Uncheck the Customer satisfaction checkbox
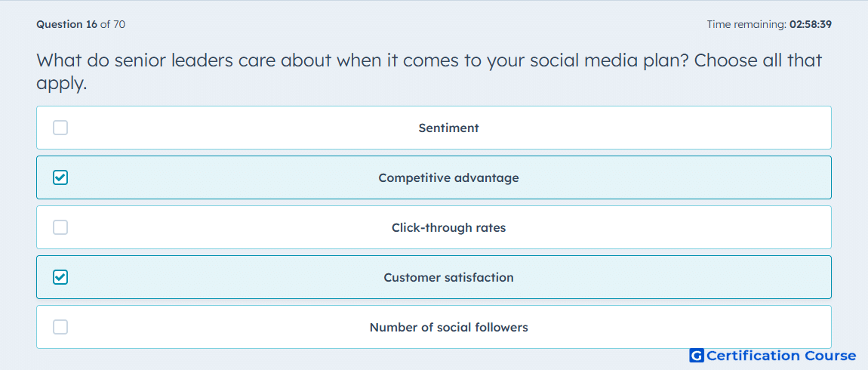Screen dimensions: 868x370 pos(60,278)
